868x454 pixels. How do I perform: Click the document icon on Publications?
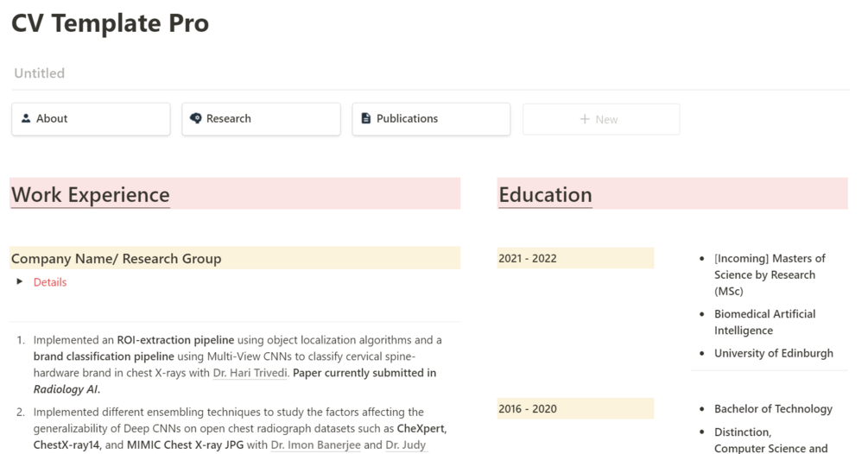pyautogui.click(x=366, y=119)
